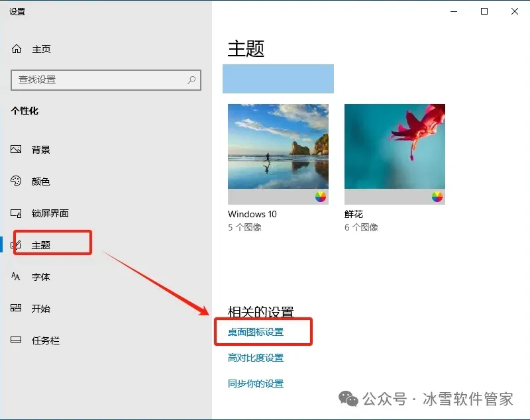Click the search magnifier icon
The width and height of the screenshot is (530, 420).
[x=191, y=80]
